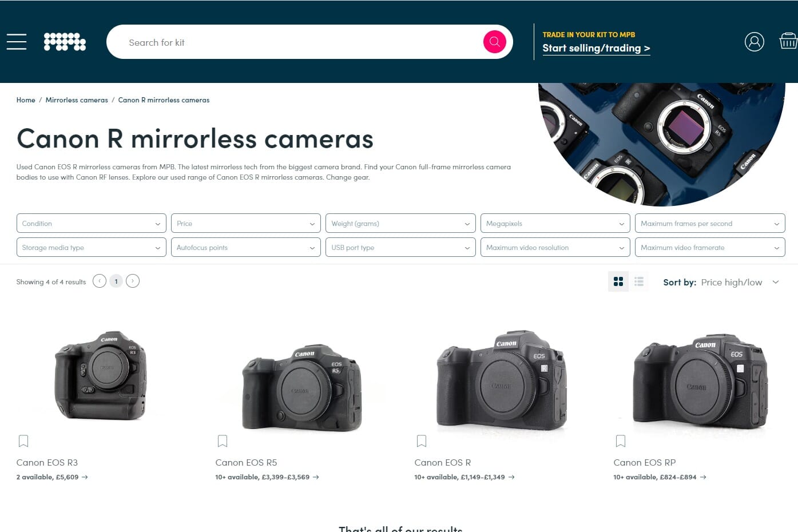Viewport: 798px width, 532px height.
Task: Click '2 available, £5,609' text
Action: [47, 477]
